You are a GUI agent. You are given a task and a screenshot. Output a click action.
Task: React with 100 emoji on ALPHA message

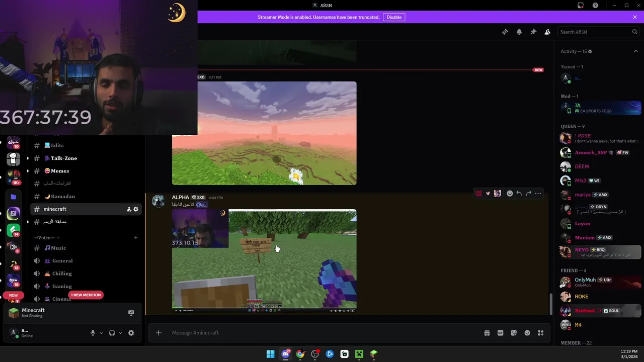click(x=478, y=193)
